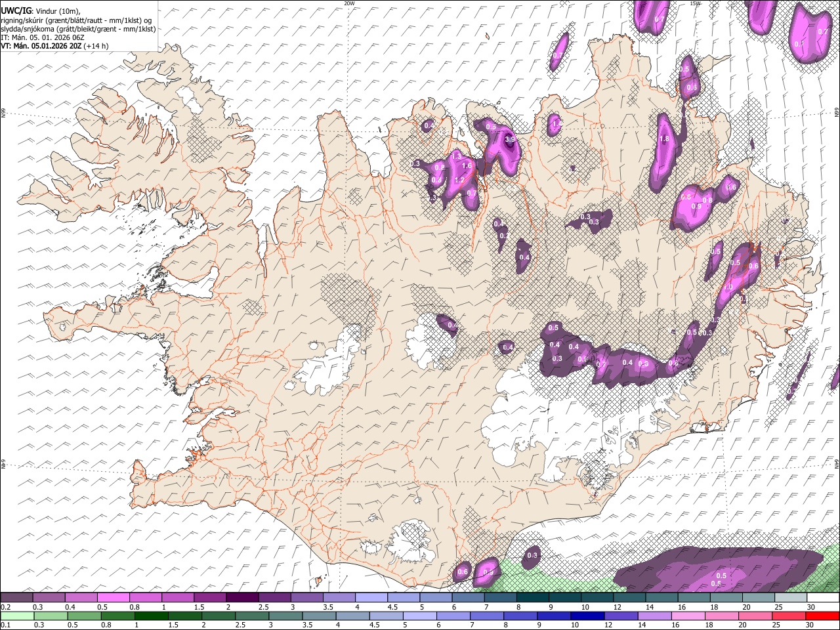Click the 1.0 precipitation label in east Iceland
Viewport: 840px width, 630px height.
click(727, 287)
